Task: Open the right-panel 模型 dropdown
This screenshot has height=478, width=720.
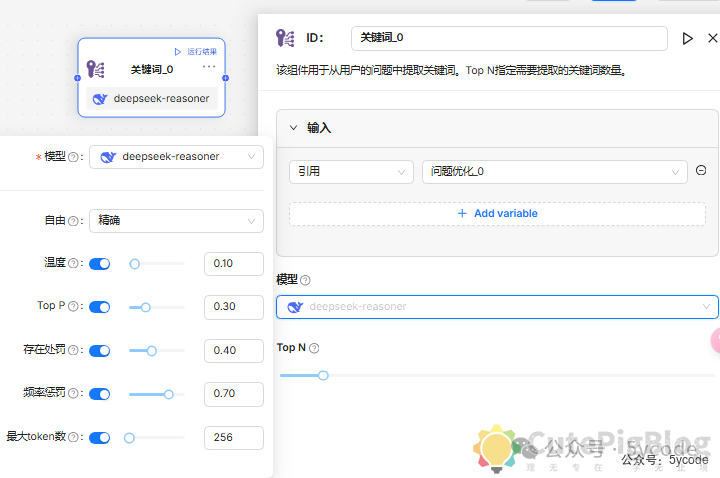Action: [x=497, y=307]
